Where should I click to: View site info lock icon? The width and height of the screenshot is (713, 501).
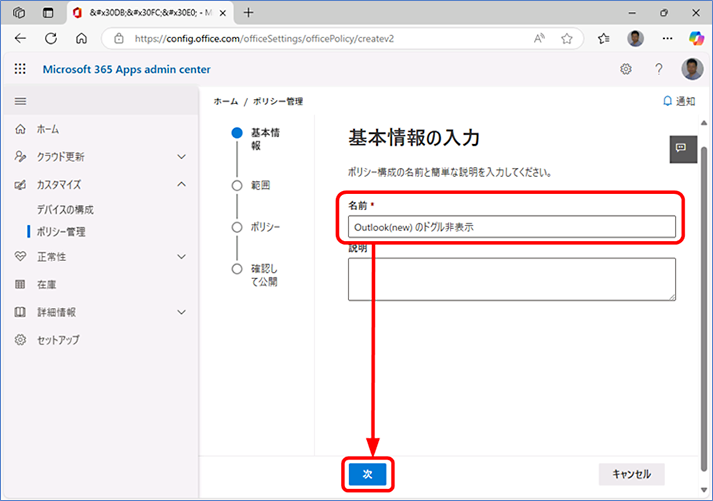[x=119, y=39]
